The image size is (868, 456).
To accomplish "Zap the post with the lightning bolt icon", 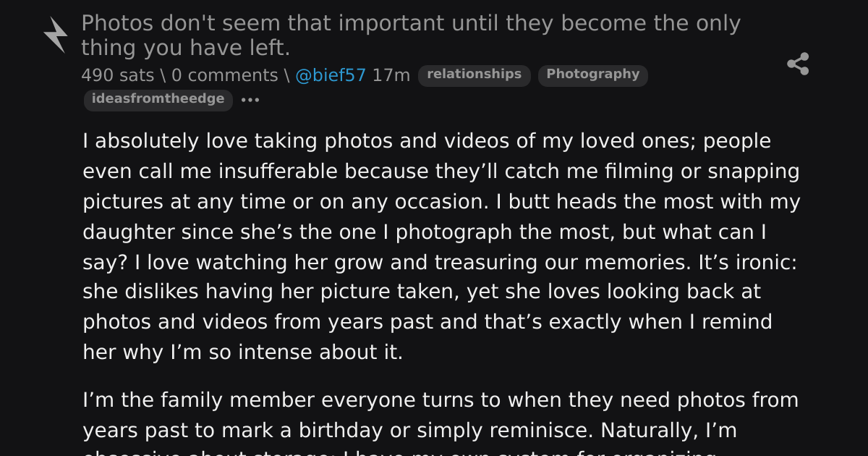I will [x=56, y=35].
